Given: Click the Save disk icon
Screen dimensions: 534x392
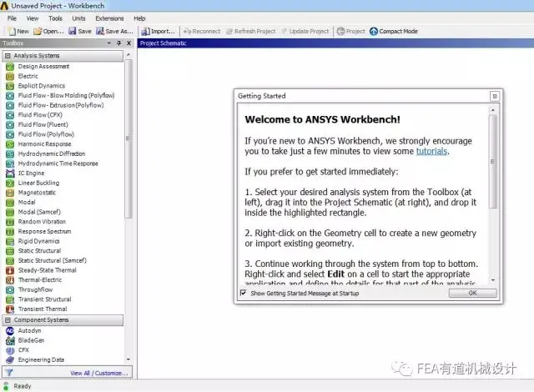Looking at the screenshot, I should click(73, 32).
